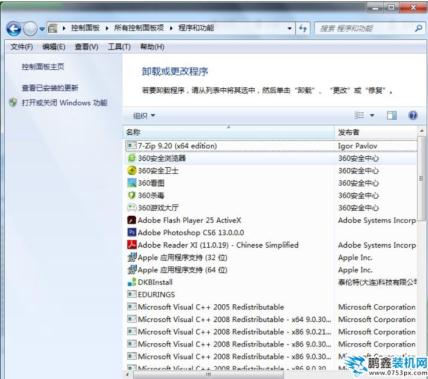The height and width of the screenshot is (379, 428).
Task: Open 查看已安装的更新 link
Action: [x=50, y=88]
